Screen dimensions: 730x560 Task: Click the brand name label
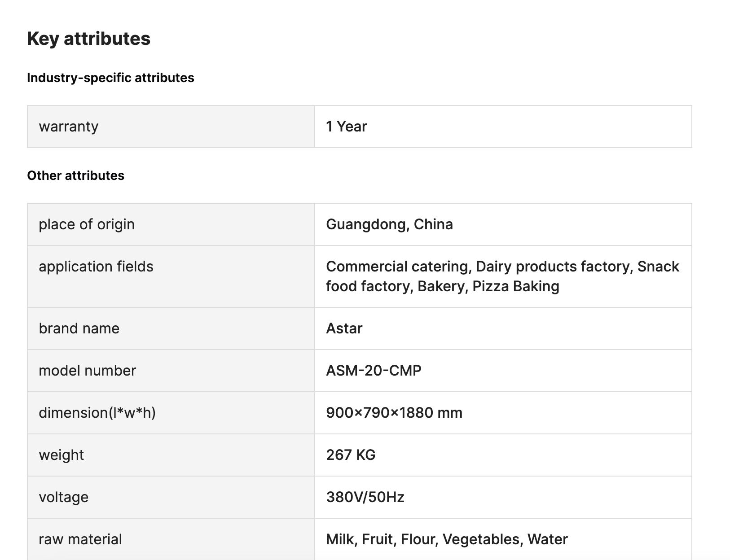[79, 328]
